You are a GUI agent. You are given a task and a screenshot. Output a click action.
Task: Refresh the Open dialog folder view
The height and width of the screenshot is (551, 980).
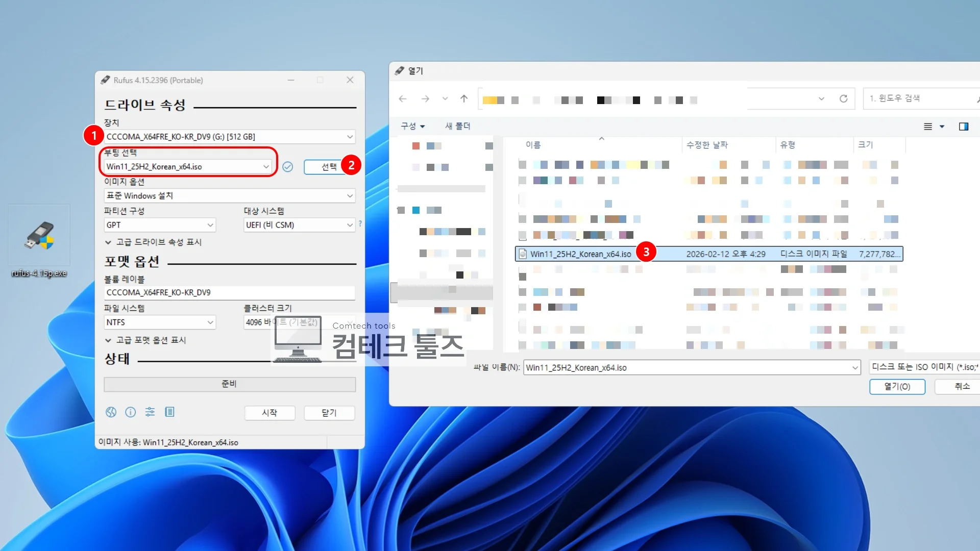point(844,99)
